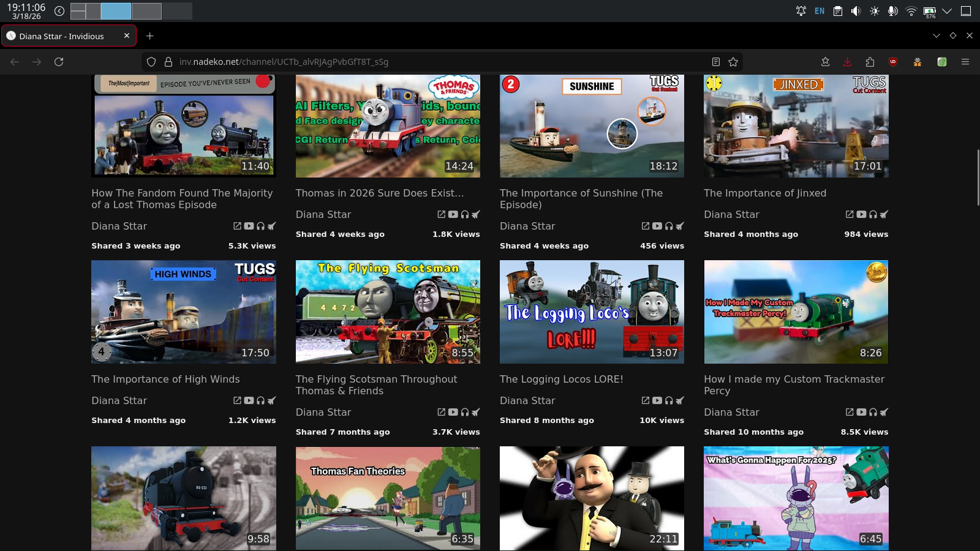Click the show desktop panel button

click(966, 11)
